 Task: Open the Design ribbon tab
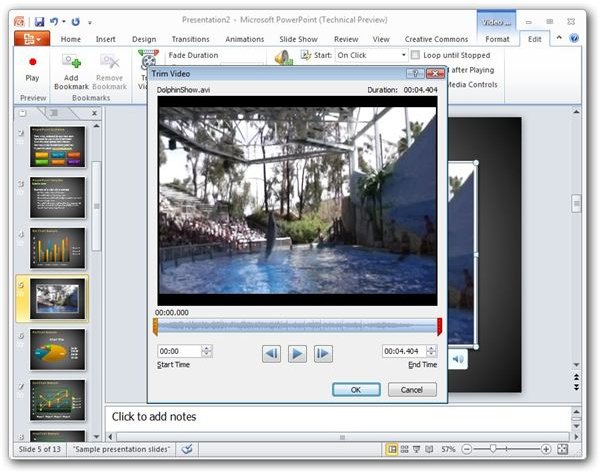click(144, 39)
